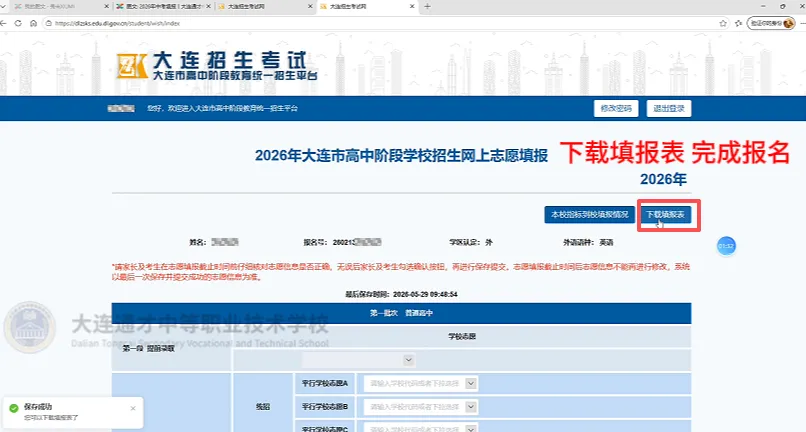This screenshot has height=432, width=806.
Task: Close the 图文: 2026年中考填报 tab
Action: 208,6
